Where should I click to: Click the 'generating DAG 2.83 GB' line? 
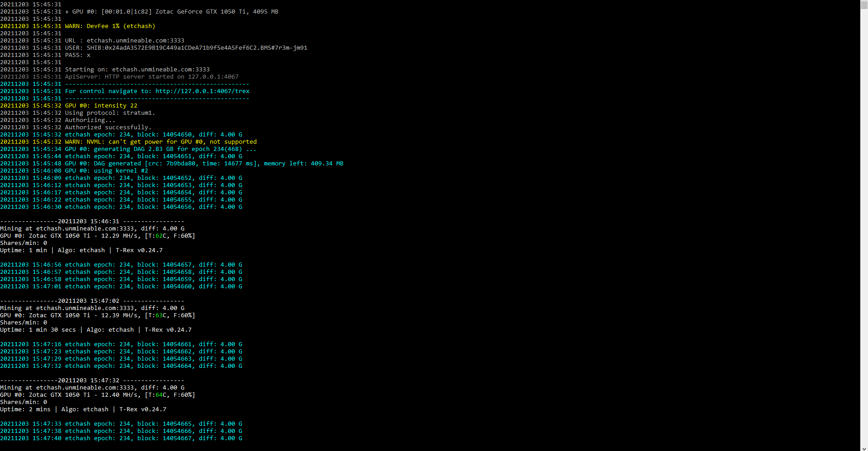(x=128, y=149)
